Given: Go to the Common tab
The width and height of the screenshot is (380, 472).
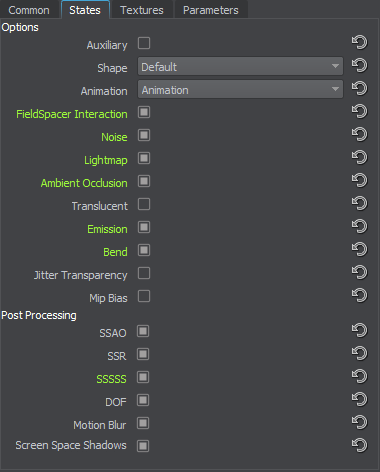Looking at the screenshot, I should pyautogui.click(x=29, y=10).
